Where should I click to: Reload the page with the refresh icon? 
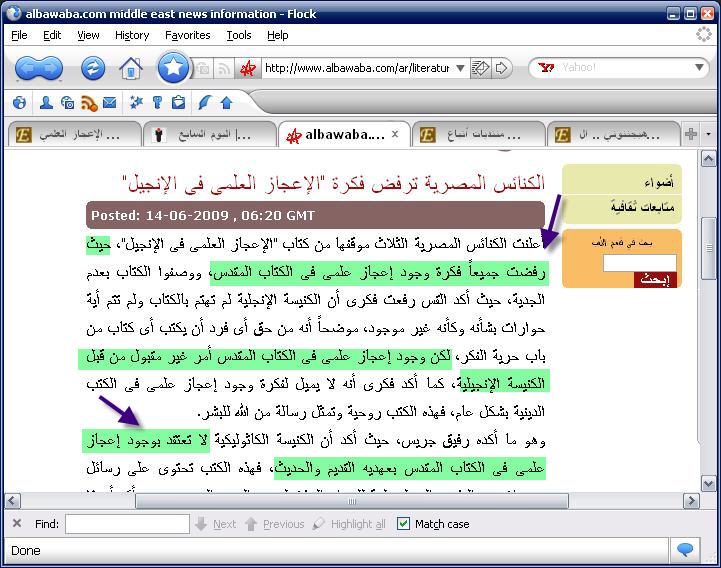pos(93,68)
